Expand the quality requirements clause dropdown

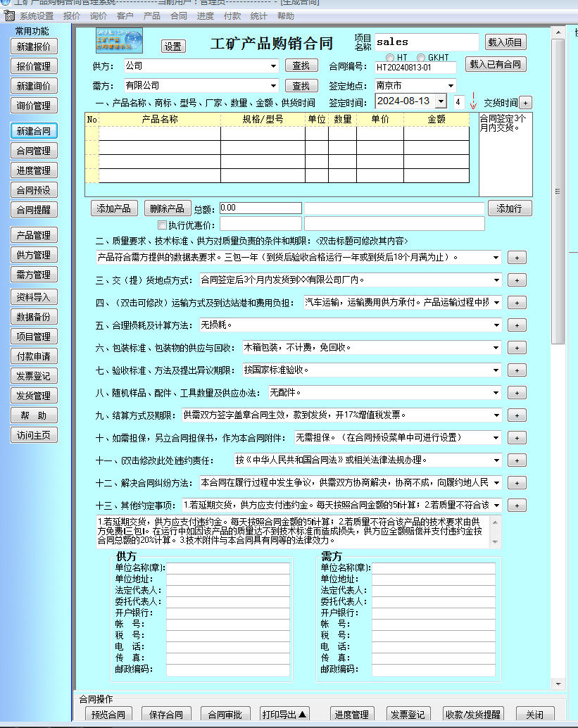point(496,257)
